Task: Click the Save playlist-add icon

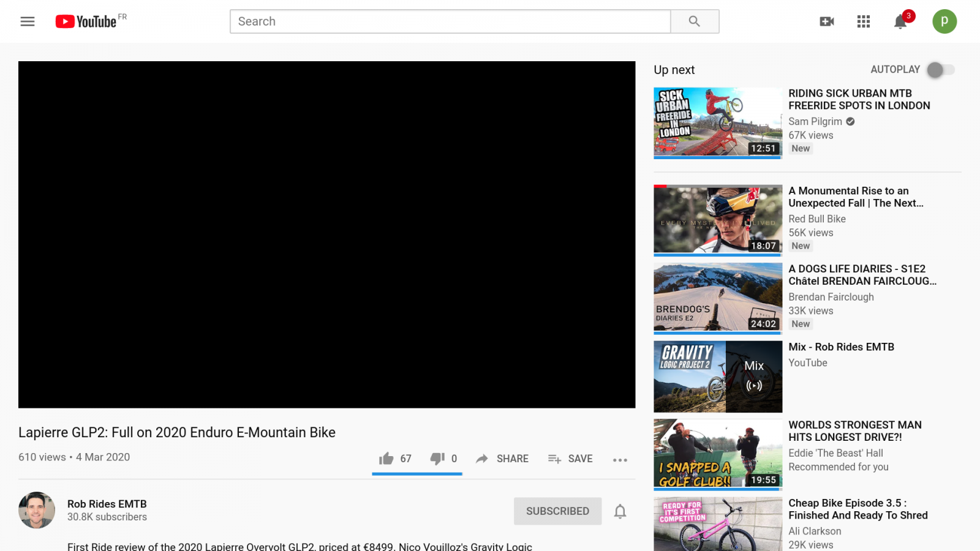Action: 554,459
